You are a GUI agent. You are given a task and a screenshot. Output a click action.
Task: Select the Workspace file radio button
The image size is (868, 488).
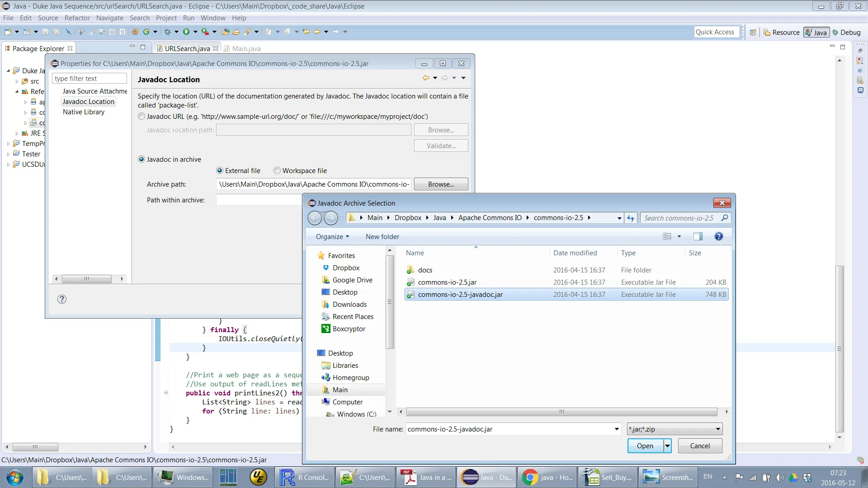click(277, 170)
